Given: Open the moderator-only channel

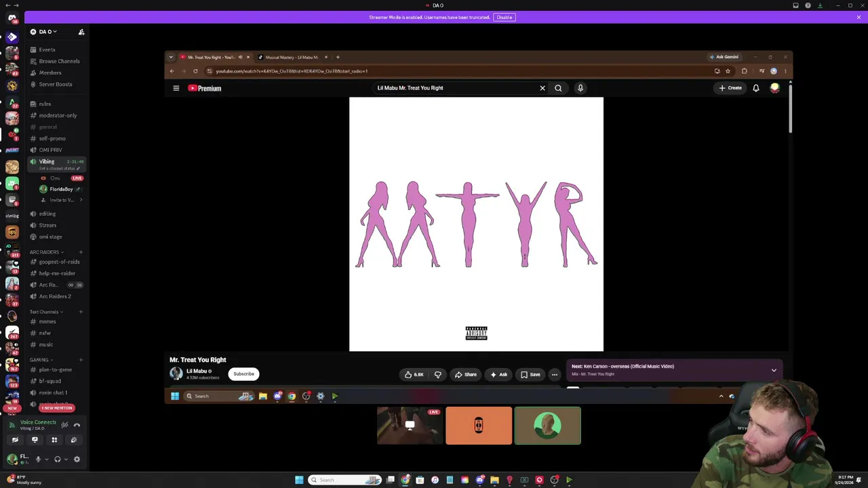Looking at the screenshot, I should (x=58, y=115).
